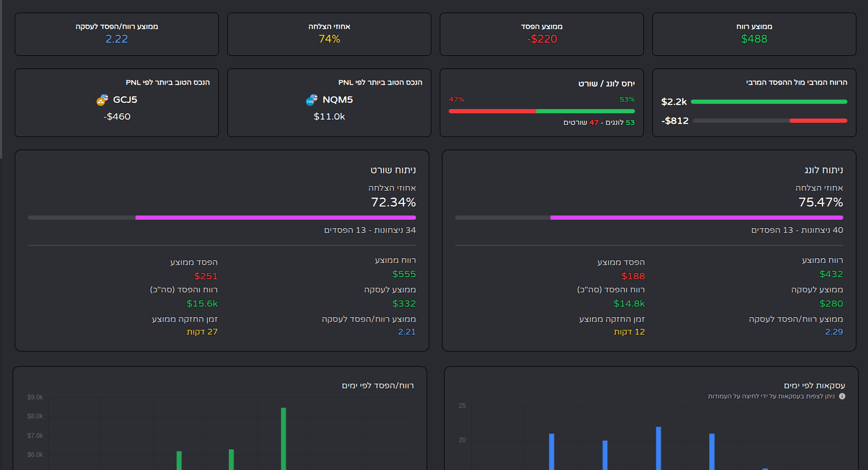Click the $6.0k axis label
868x470 pixels.
pyautogui.click(x=35, y=455)
